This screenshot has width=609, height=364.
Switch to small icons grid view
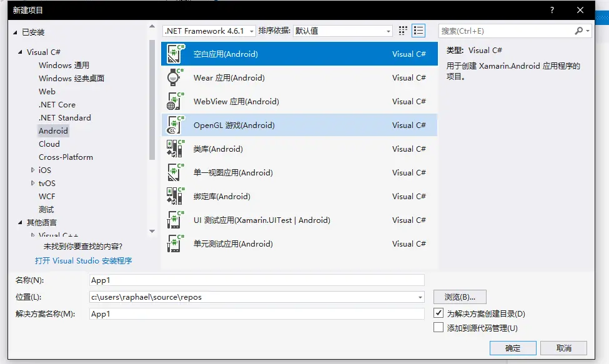[403, 31]
